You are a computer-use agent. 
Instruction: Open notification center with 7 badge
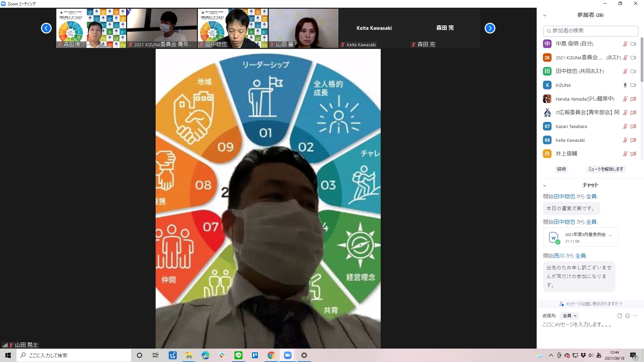634,356
